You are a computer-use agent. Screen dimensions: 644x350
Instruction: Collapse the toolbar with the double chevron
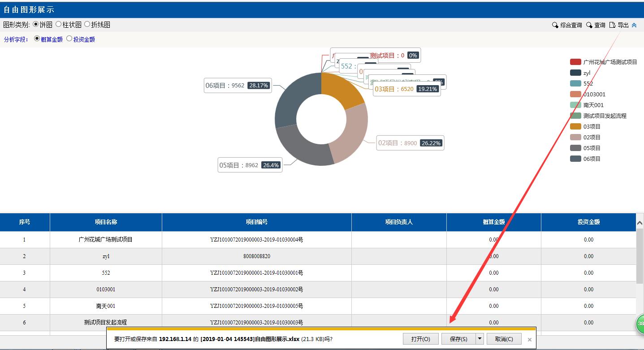[x=634, y=25]
